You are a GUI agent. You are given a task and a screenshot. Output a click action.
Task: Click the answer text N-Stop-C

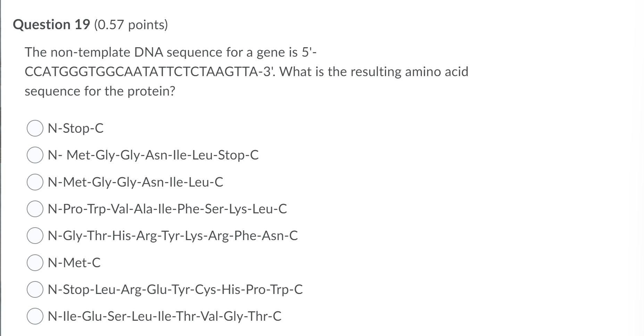(76, 128)
